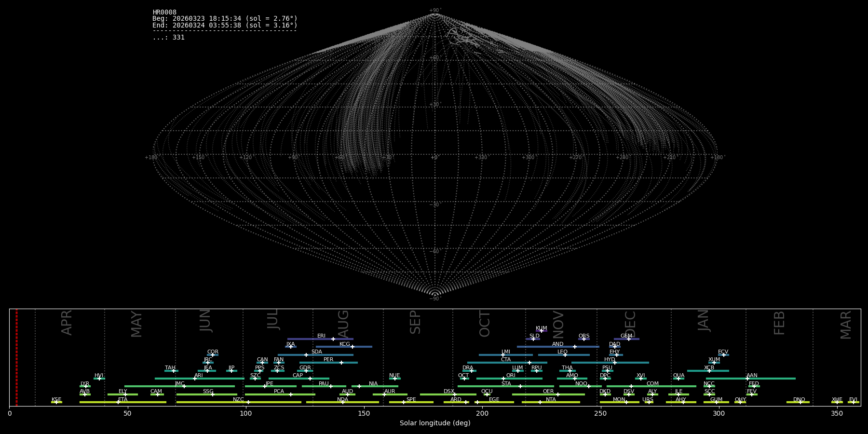Click the CTA activity bar

click(x=507, y=363)
